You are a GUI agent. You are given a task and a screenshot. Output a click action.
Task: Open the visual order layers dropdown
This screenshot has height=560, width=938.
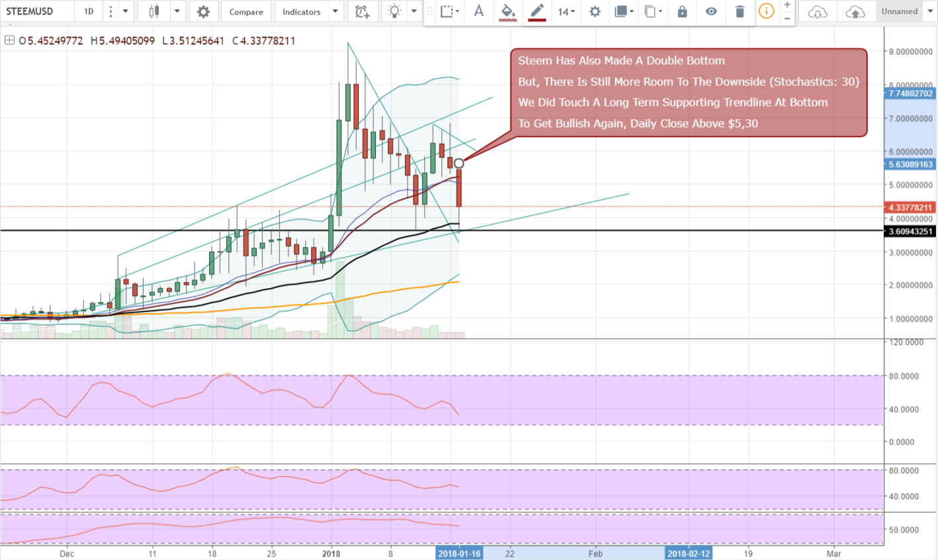624,11
